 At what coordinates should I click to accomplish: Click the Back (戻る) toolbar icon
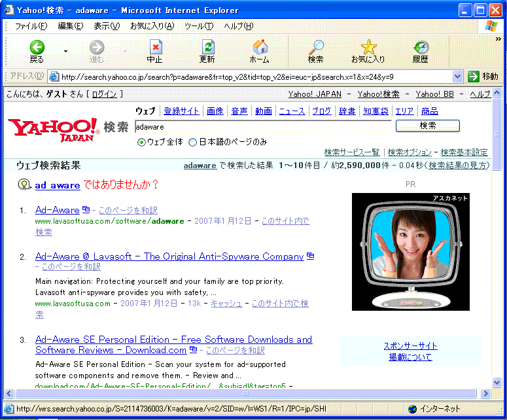37,47
